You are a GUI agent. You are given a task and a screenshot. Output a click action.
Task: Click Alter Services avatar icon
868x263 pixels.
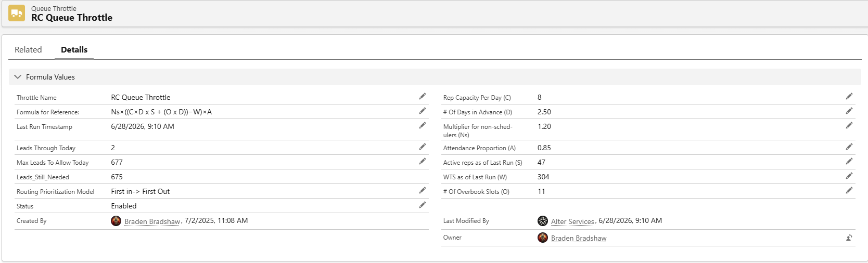coord(543,221)
